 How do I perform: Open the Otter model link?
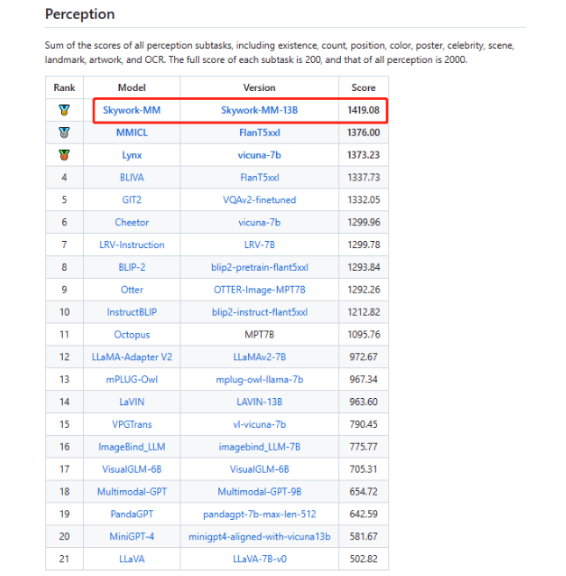point(132,289)
